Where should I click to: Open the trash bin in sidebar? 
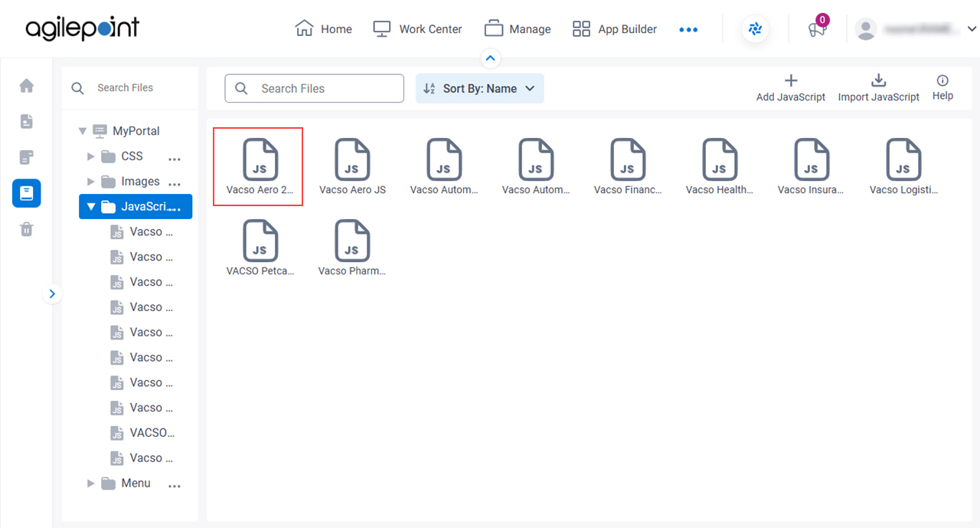(27, 229)
